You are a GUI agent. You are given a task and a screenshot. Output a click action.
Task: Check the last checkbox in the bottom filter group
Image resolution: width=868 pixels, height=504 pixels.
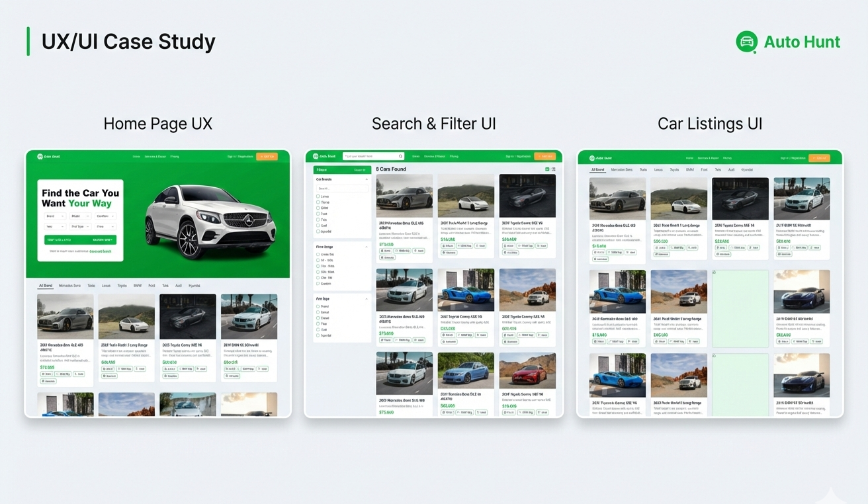click(x=318, y=335)
